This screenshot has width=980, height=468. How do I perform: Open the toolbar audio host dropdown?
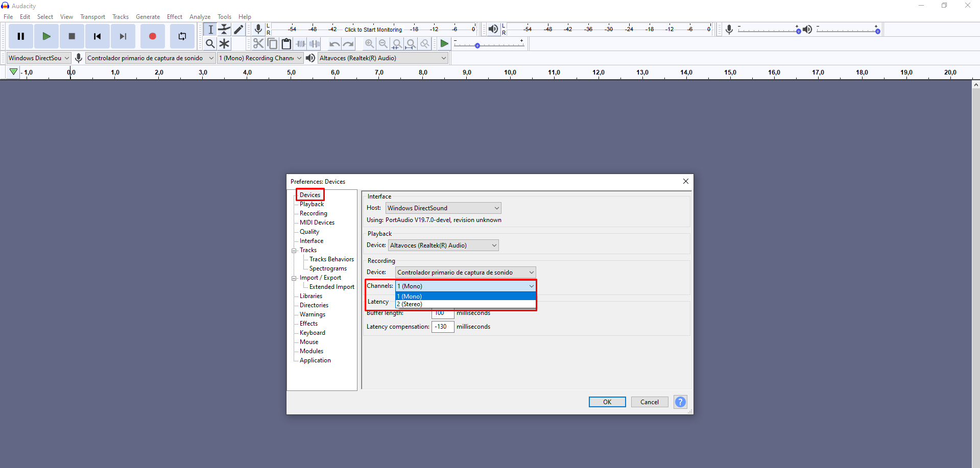tap(39, 58)
